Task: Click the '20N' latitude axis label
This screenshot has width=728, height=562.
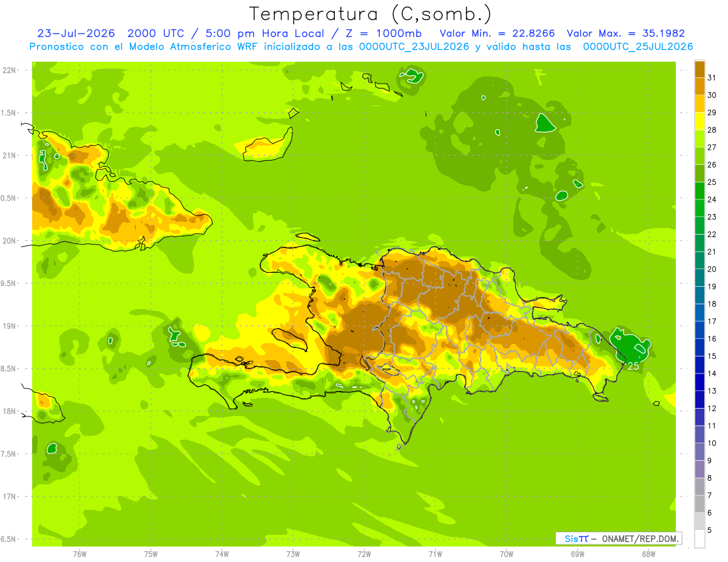Action: pos(9,241)
